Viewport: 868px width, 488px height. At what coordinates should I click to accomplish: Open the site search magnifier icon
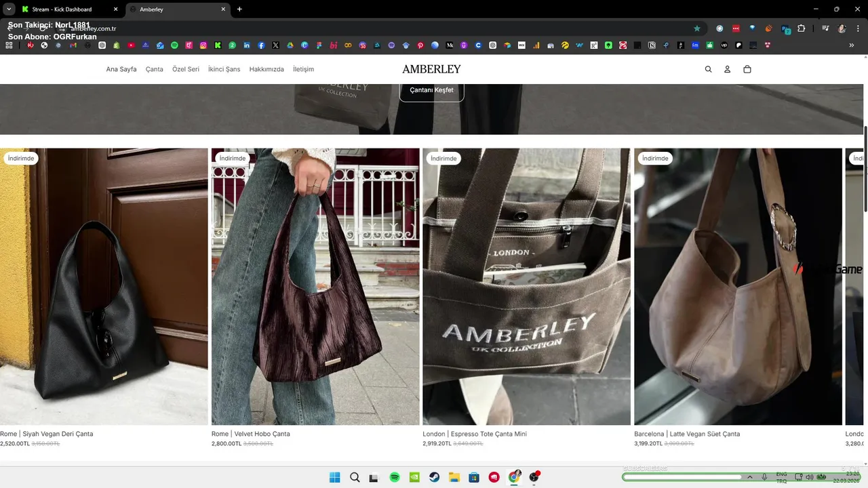coord(708,69)
